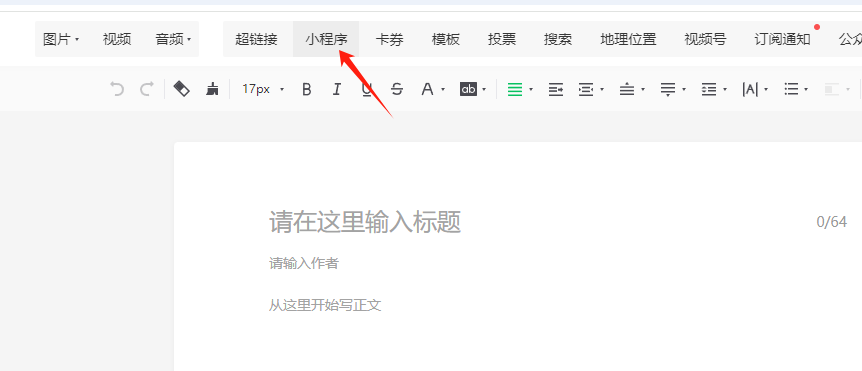Apply text background highlight ab icon
Image resolution: width=862 pixels, height=371 pixels.
(x=468, y=89)
